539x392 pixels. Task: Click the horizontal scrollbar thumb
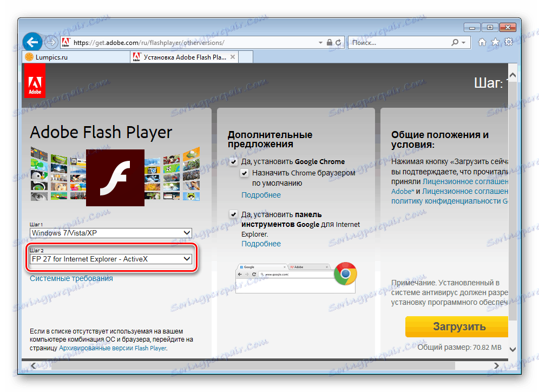pyautogui.click(x=253, y=365)
